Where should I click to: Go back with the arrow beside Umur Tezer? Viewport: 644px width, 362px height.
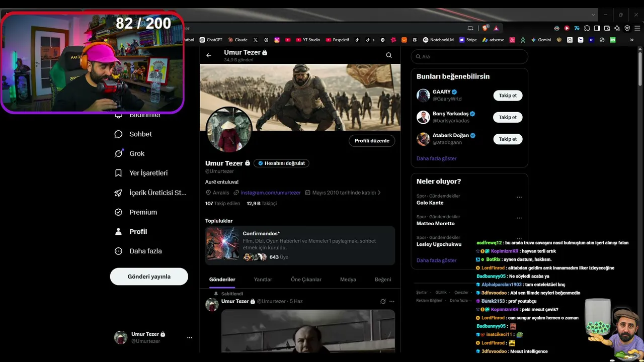tap(209, 55)
